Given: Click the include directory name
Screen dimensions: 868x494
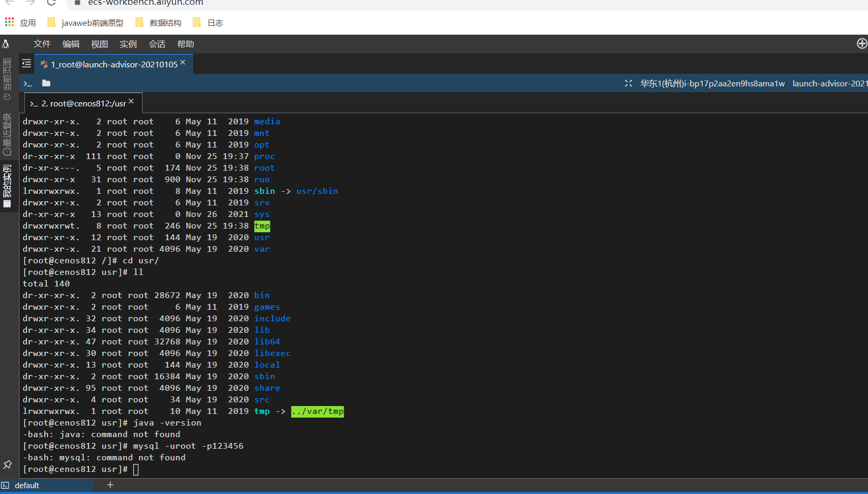Looking at the screenshot, I should [273, 319].
